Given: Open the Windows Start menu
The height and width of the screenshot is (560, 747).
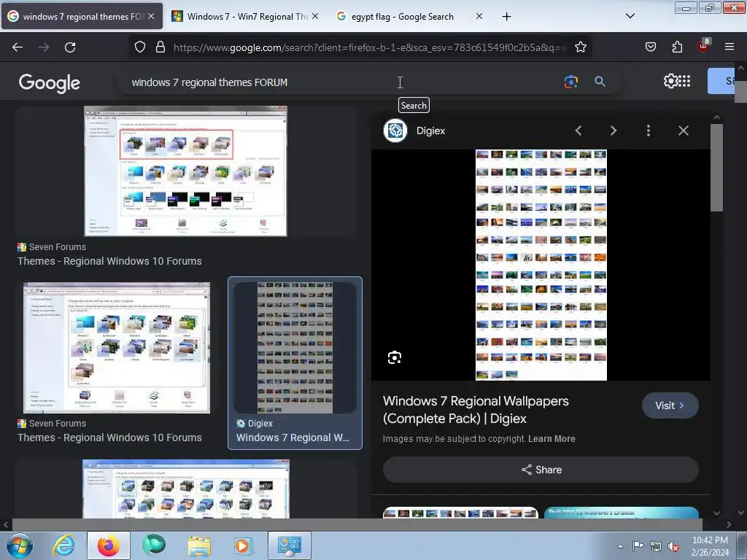Looking at the screenshot, I should tap(20, 545).
